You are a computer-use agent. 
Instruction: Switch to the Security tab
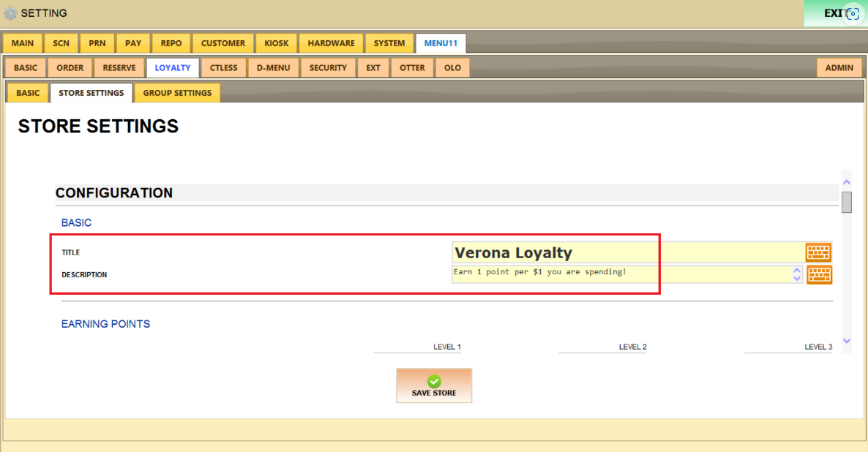click(x=328, y=67)
